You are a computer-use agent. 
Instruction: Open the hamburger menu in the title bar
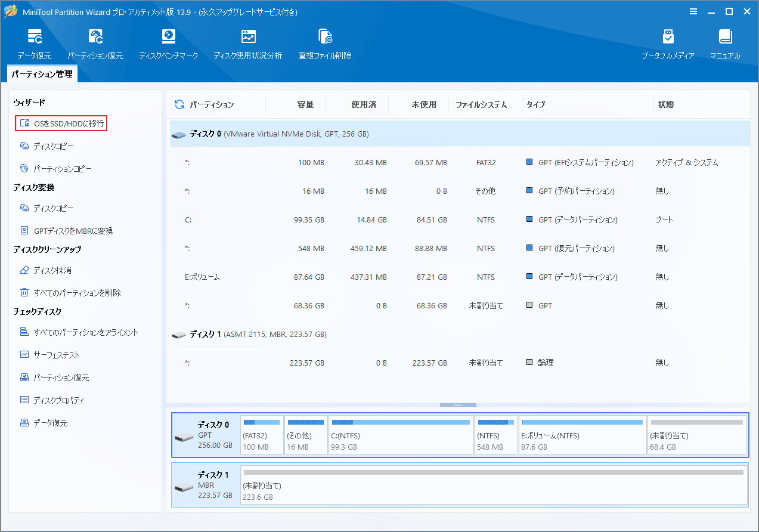[693, 11]
